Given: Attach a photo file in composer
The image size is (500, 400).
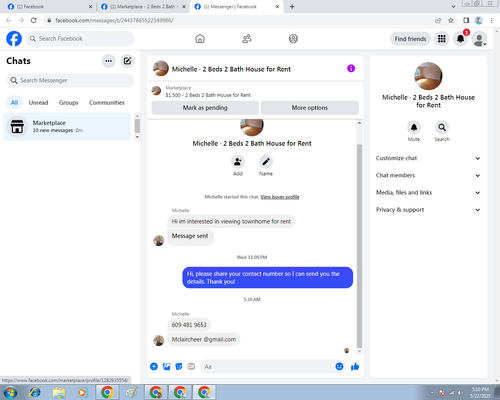Looking at the screenshot, I should pyautogui.click(x=166, y=367).
